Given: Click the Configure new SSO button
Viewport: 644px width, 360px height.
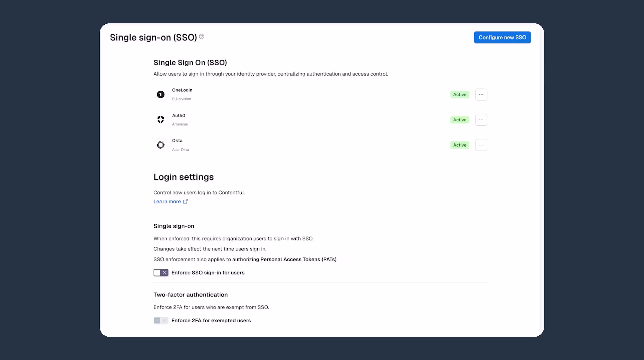Looking at the screenshot, I should click(502, 37).
